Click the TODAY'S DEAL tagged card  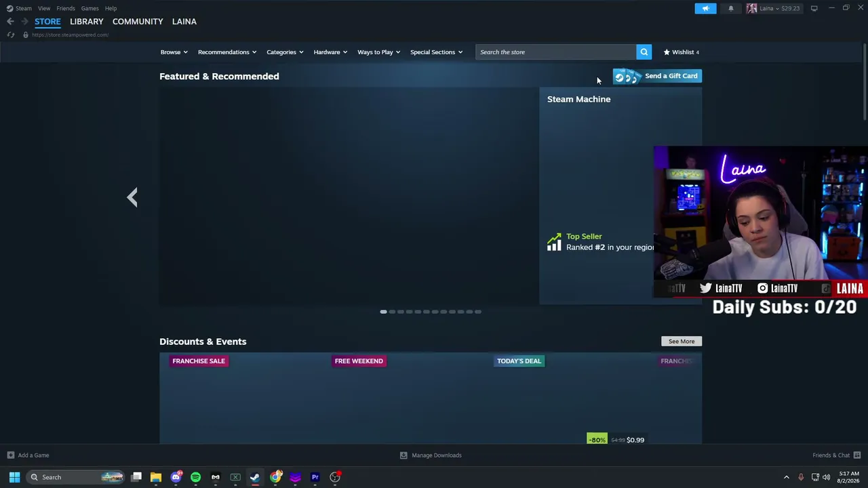coord(519,361)
